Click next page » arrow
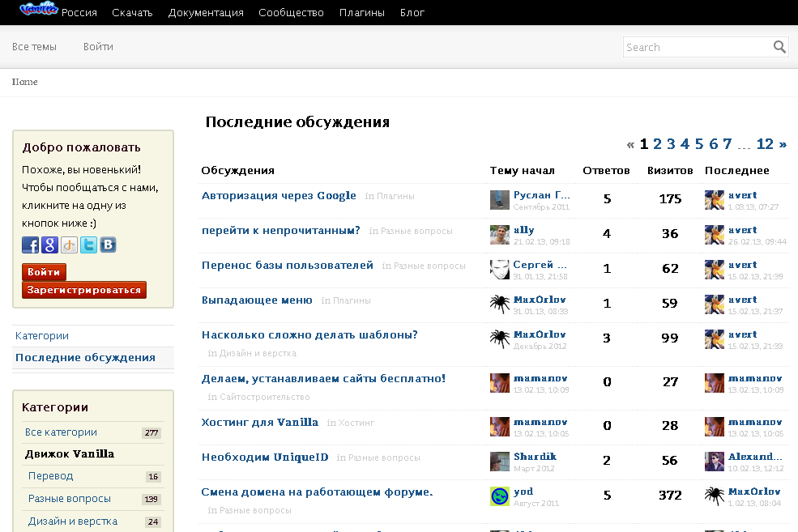 pyautogui.click(x=783, y=144)
